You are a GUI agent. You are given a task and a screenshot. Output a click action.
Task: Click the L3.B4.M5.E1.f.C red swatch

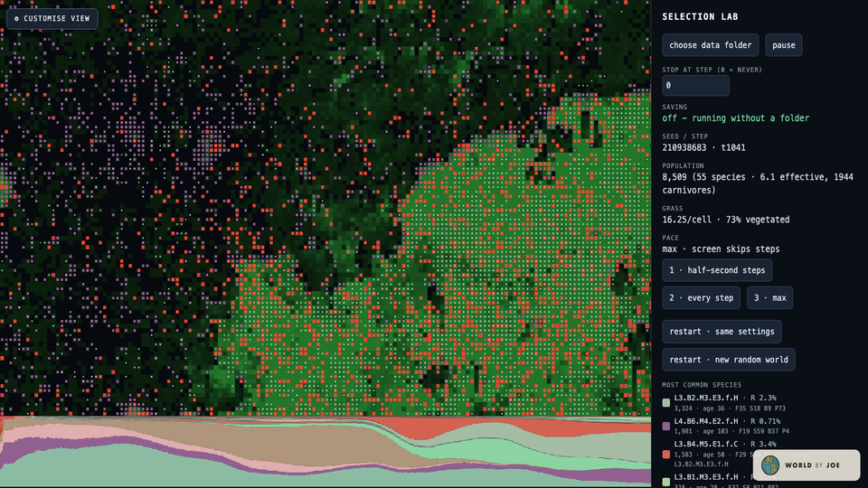click(x=666, y=455)
